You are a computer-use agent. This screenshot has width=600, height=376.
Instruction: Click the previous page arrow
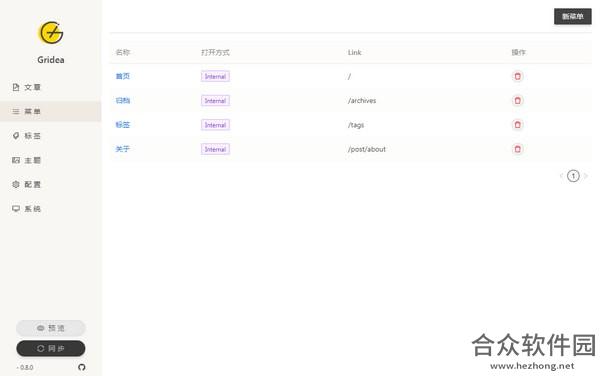561,176
